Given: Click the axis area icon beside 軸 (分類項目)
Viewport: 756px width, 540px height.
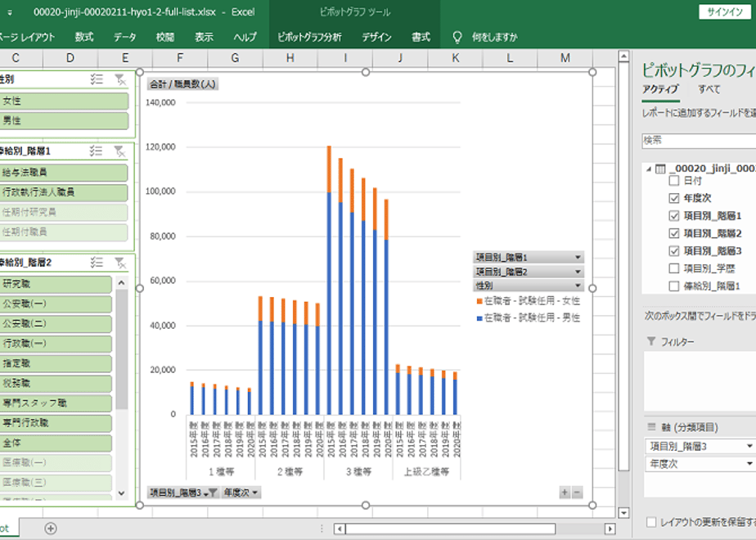Looking at the screenshot, I should (651, 427).
